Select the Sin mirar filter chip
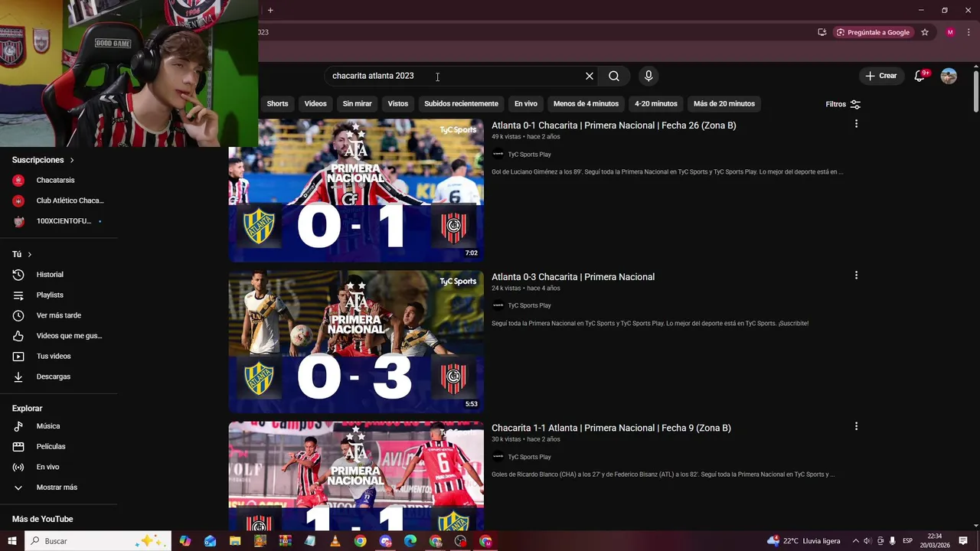Viewport: 980px width, 551px height. tap(357, 104)
